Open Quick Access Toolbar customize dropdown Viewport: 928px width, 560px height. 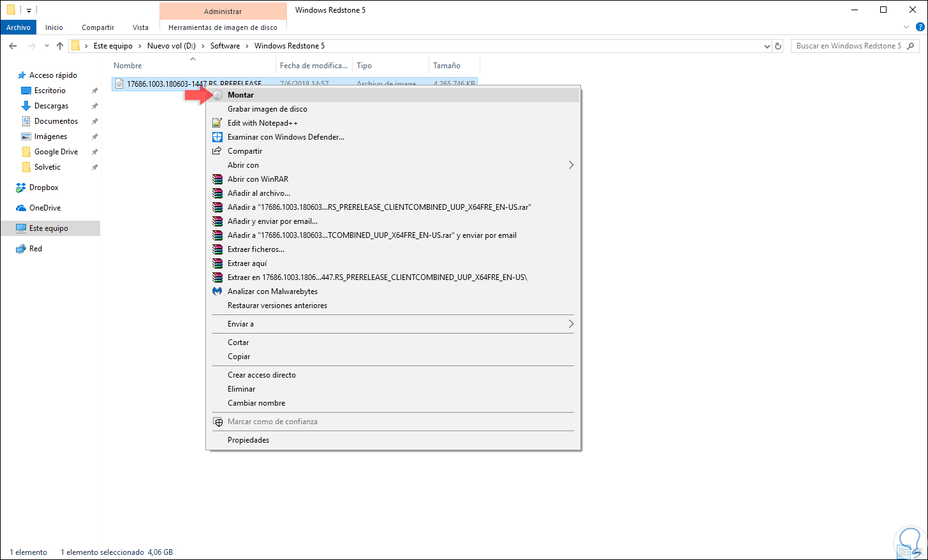pyautogui.click(x=29, y=11)
